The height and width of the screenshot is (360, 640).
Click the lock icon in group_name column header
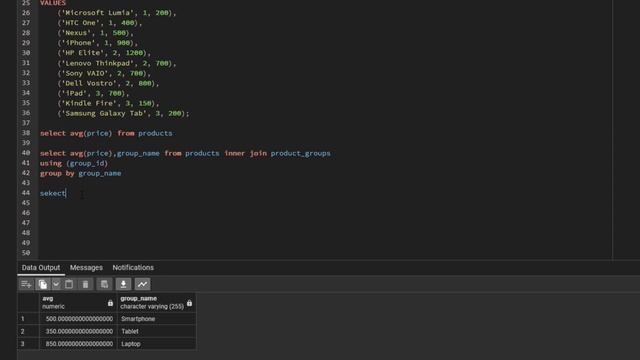(x=189, y=303)
